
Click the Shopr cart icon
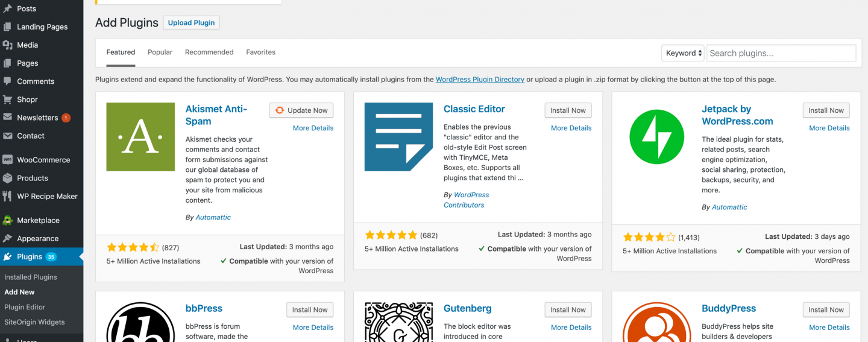point(7,99)
